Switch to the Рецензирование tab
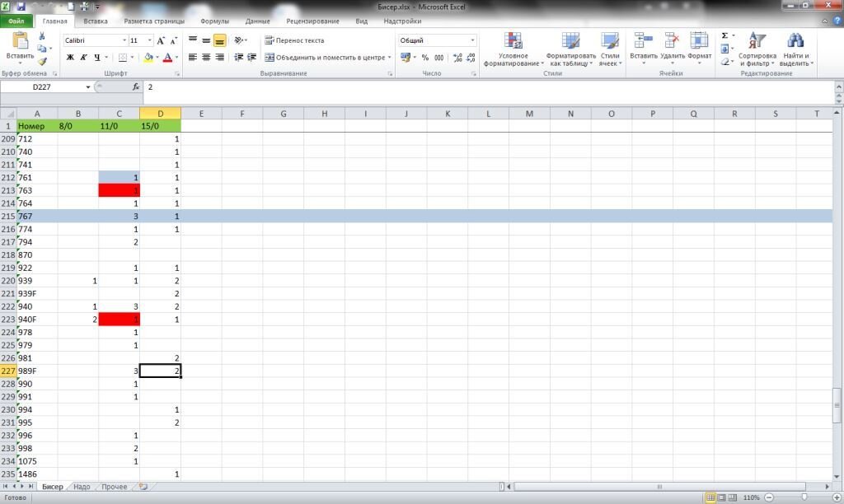Viewport: 844px width, 504px height. [x=312, y=21]
